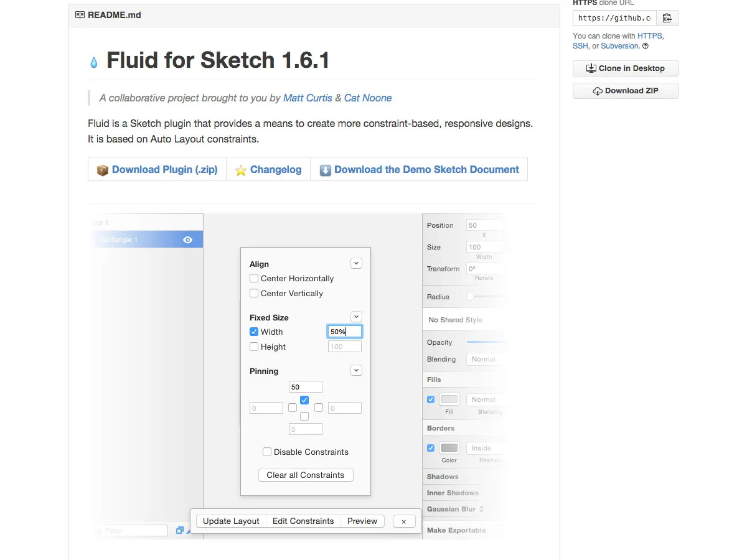The height and width of the screenshot is (560, 747).
Task: Open the border position Inside dropdown
Action: (x=486, y=448)
